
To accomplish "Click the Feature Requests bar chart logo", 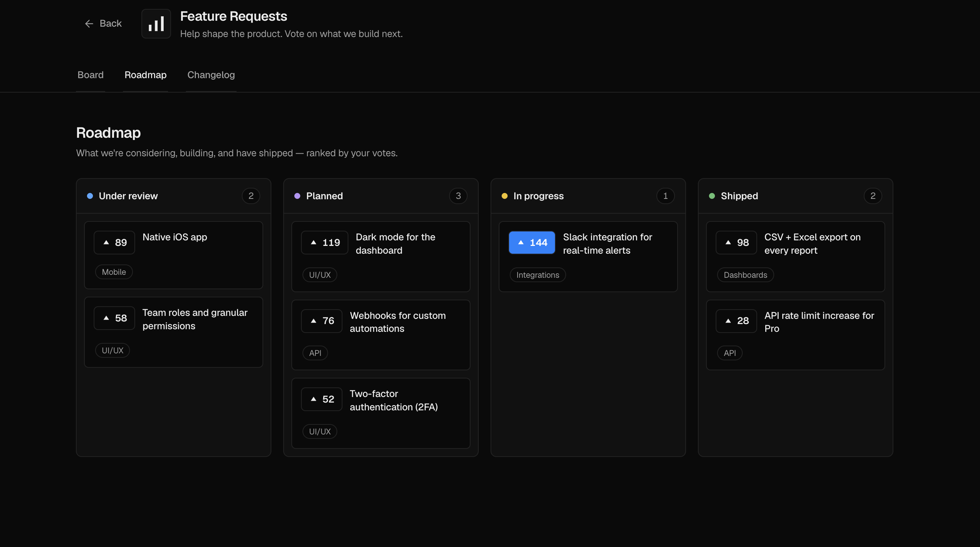I will (156, 24).
